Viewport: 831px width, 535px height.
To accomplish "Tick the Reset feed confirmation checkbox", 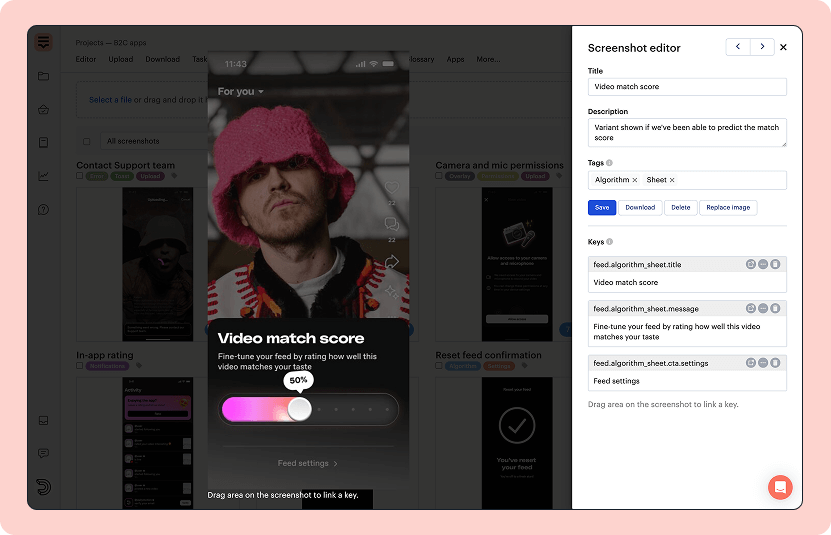I will click(439, 366).
